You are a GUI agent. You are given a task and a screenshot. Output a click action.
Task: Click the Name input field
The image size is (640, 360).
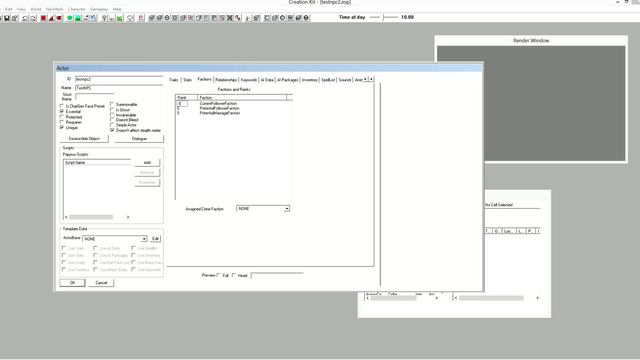click(119, 88)
